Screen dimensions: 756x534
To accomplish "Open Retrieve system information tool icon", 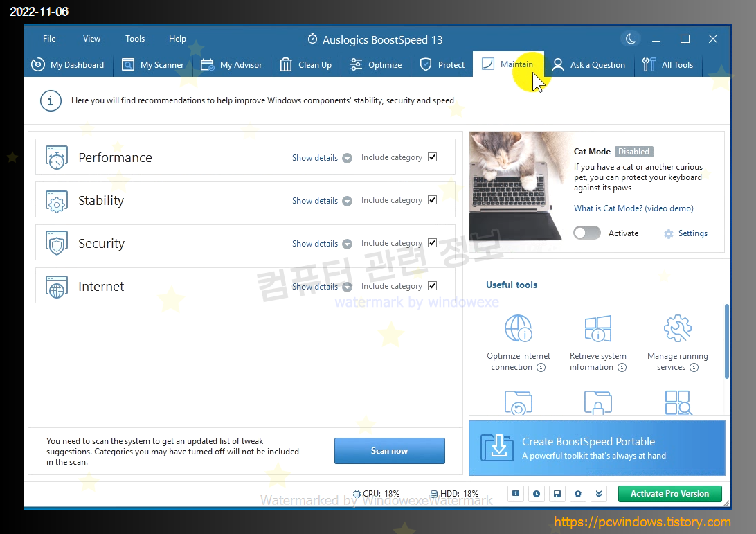I will 598,328.
